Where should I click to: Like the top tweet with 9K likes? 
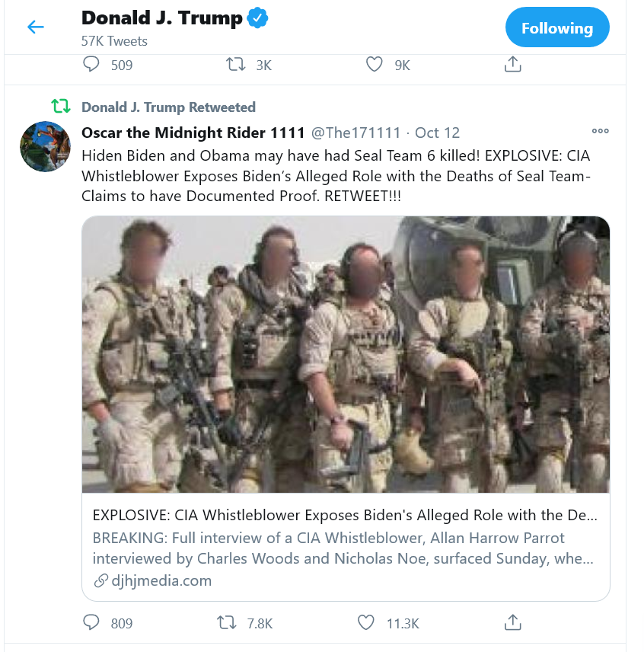pos(375,65)
